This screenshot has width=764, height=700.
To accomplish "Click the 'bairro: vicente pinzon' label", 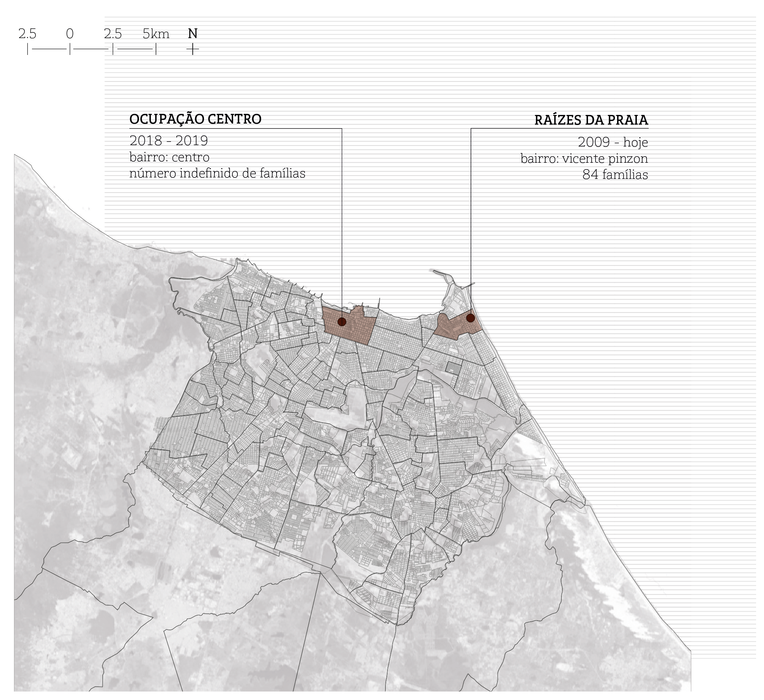I will click(x=584, y=158).
